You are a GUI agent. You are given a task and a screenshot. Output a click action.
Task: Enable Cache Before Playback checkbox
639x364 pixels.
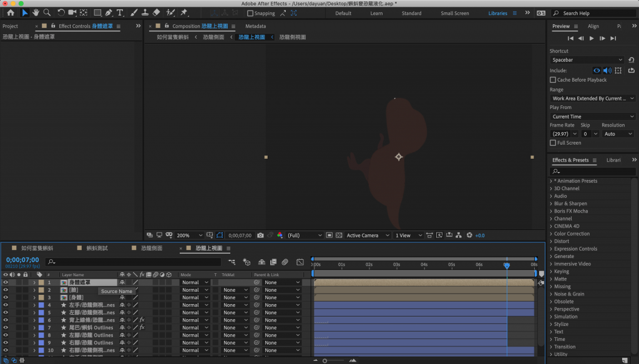coord(553,80)
